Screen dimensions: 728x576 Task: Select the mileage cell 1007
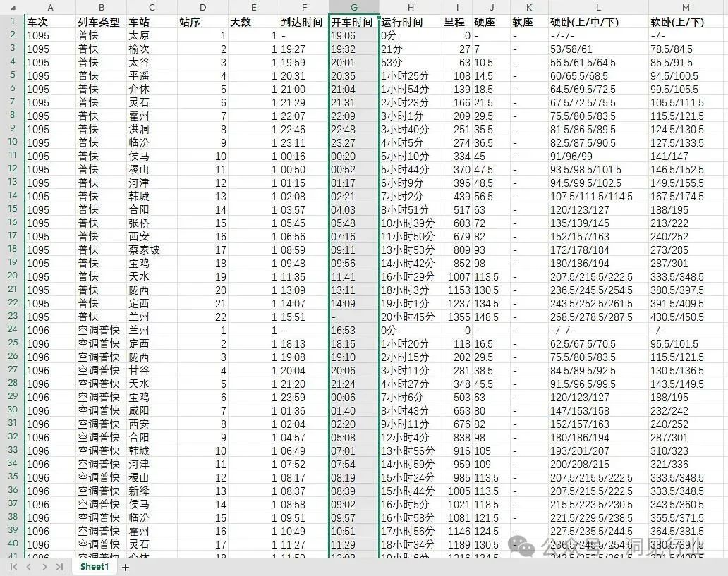point(457,276)
